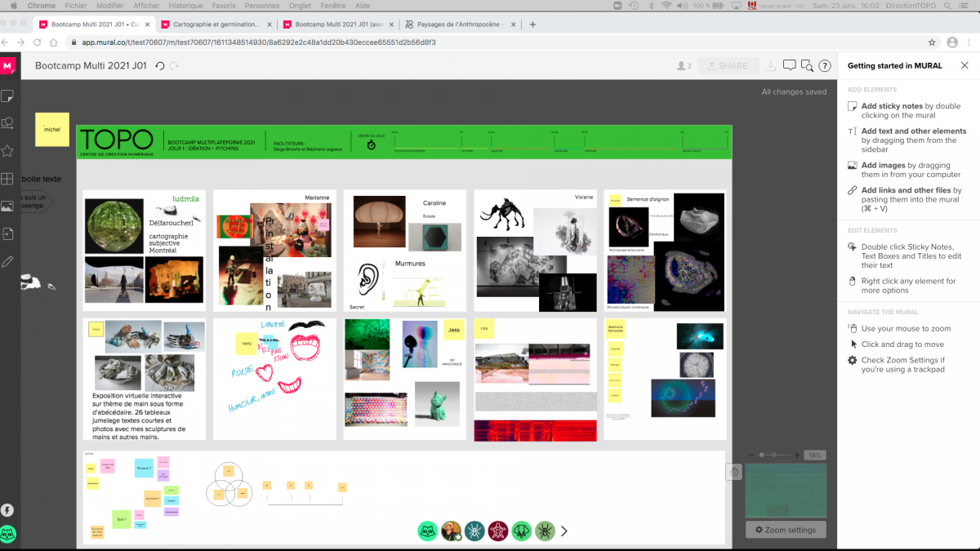The image size is (980, 551).
Task: Click the undo arrow beside mural title
Action: 160,66
